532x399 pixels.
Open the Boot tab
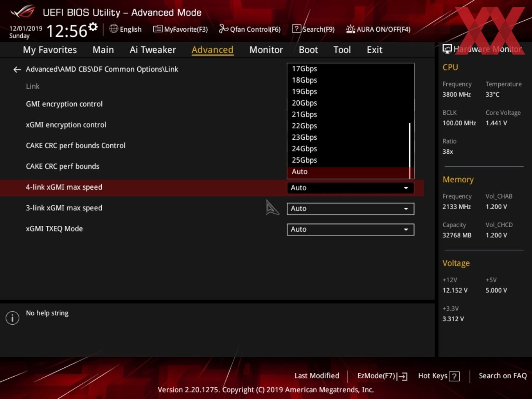pyautogui.click(x=308, y=50)
